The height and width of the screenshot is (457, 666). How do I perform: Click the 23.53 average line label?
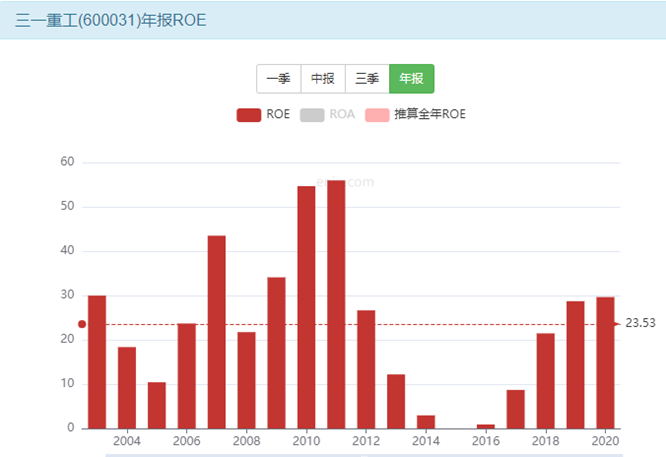point(640,324)
